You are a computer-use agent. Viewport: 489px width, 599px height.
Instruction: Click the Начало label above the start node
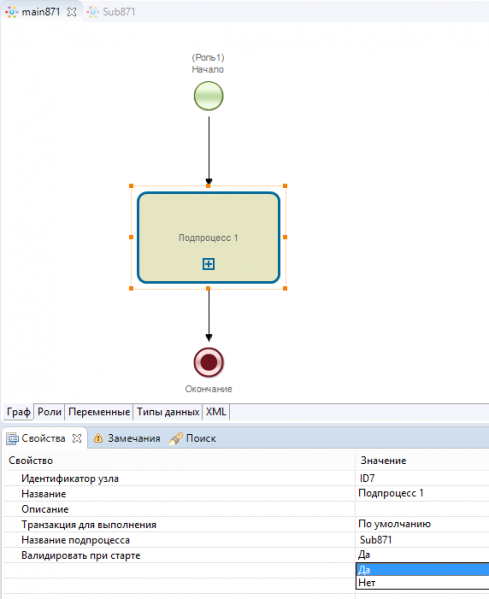[x=208, y=70]
